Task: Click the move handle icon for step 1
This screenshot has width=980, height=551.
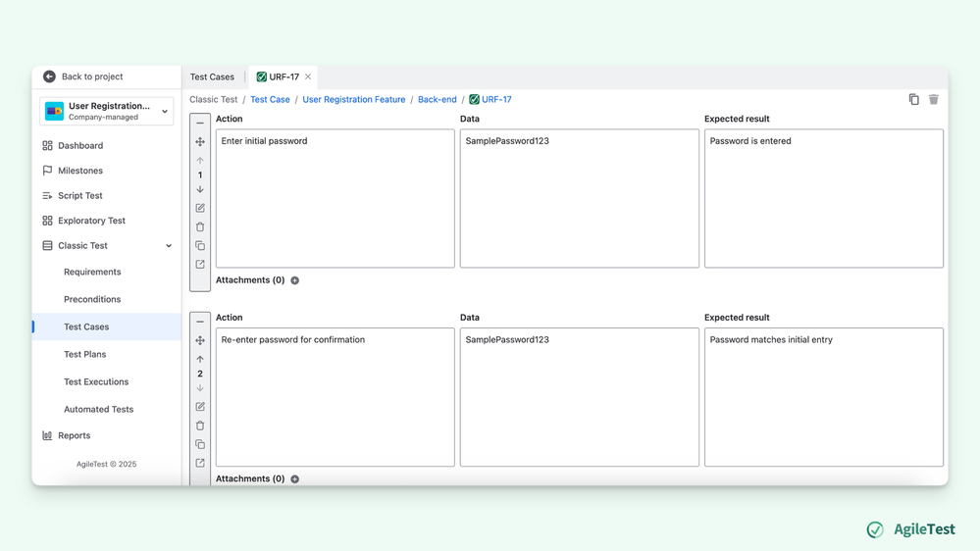Action: click(x=200, y=142)
